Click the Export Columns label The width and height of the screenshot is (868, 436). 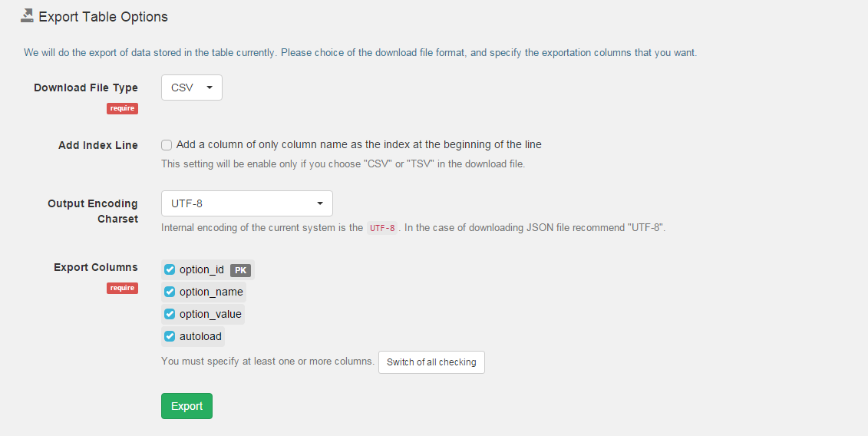[x=96, y=267]
